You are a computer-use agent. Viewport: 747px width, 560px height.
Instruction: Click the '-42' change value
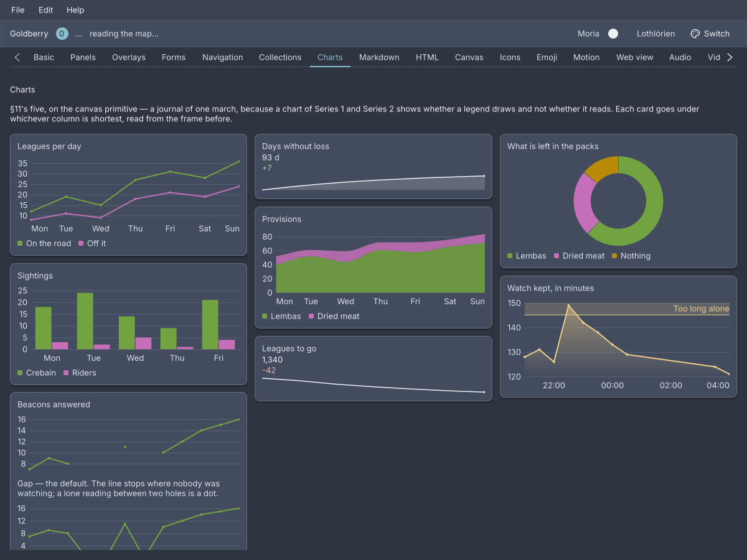click(269, 370)
